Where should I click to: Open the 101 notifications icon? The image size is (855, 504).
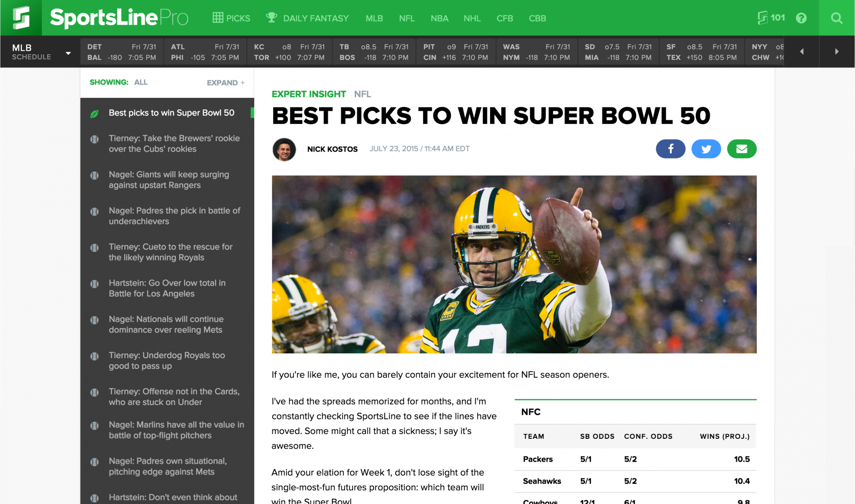[770, 18]
